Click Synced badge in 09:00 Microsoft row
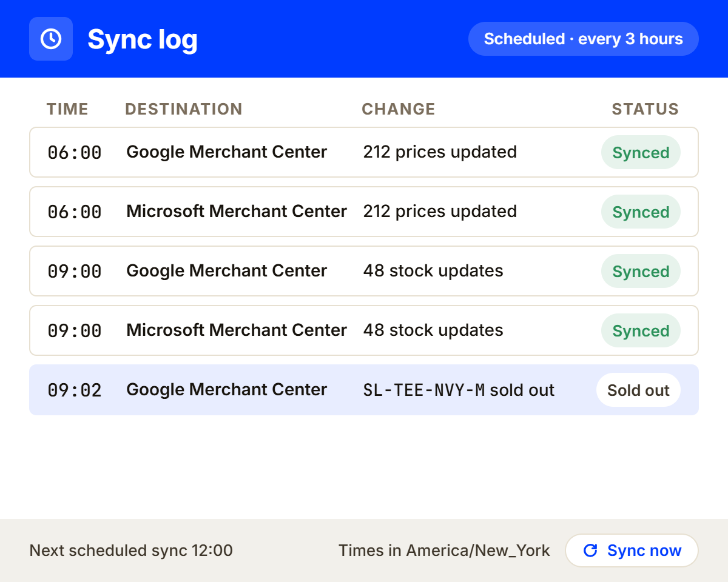This screenshot has width=728, height=582. pos(641,330)
